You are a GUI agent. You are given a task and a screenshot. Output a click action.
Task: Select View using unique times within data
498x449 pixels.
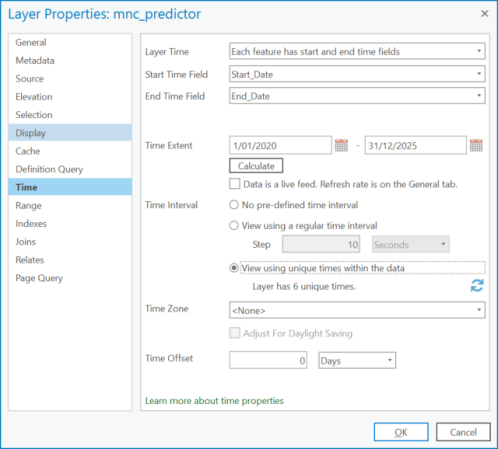click(x=234, y=268)
